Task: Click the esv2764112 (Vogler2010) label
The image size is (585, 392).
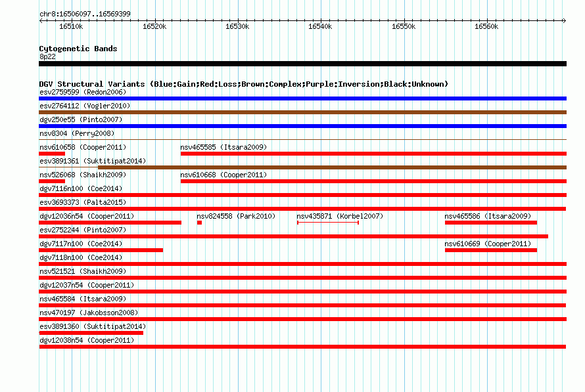Action: point(85,106)
